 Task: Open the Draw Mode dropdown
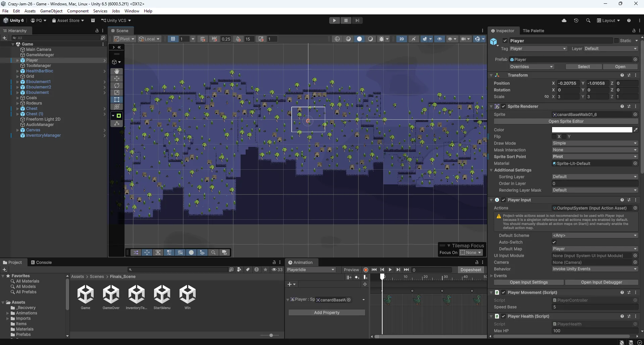coord(595,143)
